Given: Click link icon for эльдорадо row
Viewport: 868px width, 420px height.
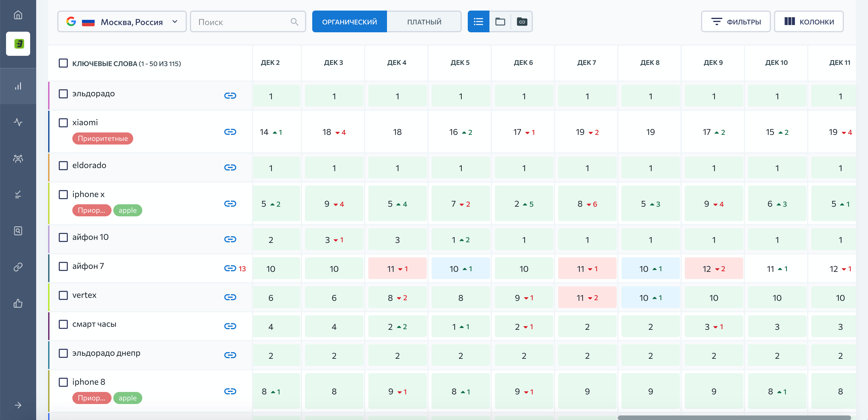Looking at the screenshot, I should (x=230, y=96).
